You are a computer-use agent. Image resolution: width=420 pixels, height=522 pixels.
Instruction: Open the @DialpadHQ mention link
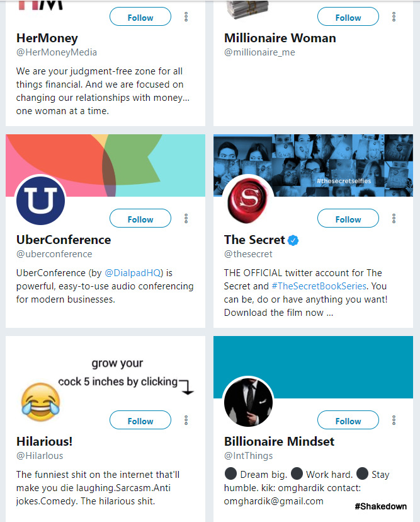(x=133, y=273)
